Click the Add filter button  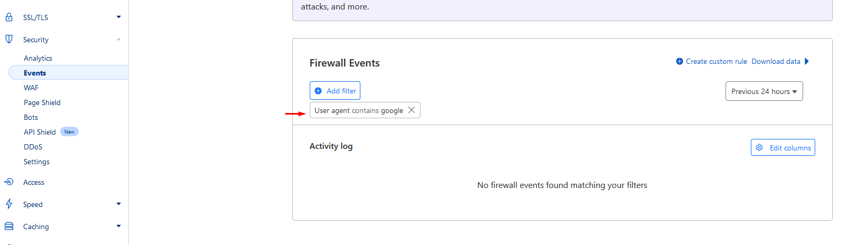pyautogui.click(x=335, y=91)
